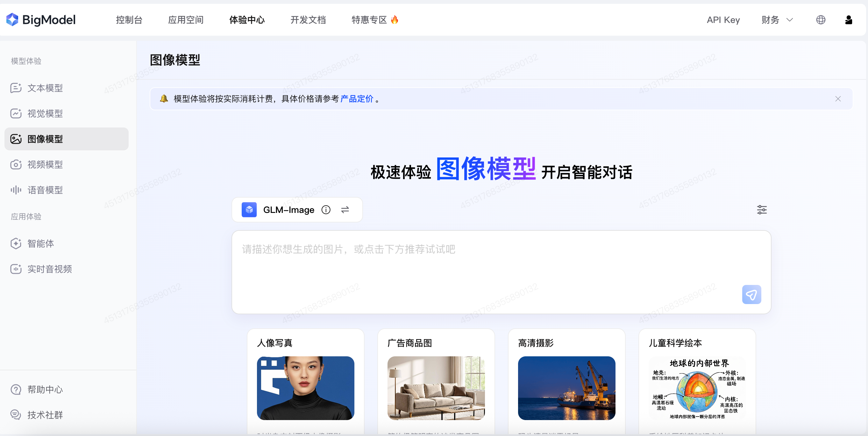Click the GLM-Image blue cube icon
Image resolution: width=868 pixels, height=436 pixels.
coord(249,210)
